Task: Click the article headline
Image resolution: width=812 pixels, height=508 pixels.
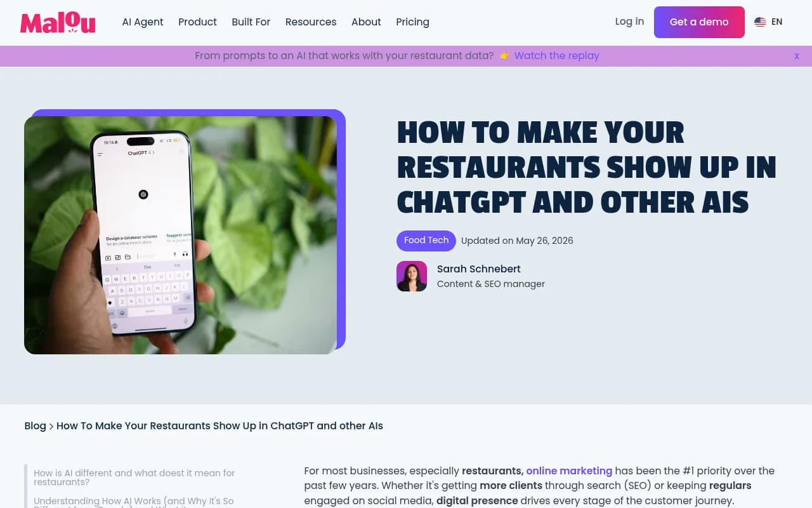Action: click(587, 167)
